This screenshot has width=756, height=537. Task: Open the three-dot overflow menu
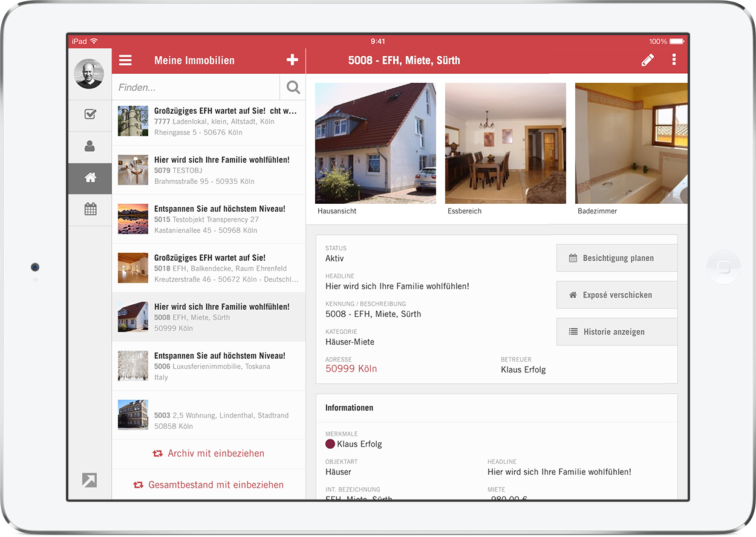674,60
